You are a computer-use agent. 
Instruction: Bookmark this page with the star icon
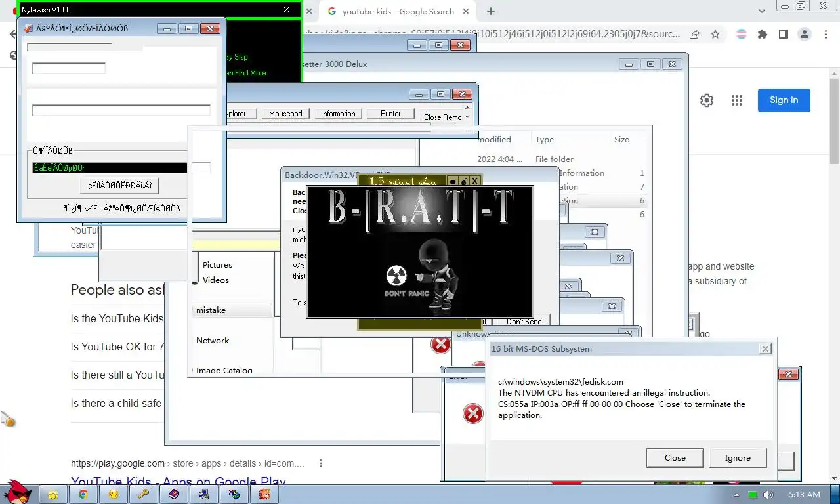tap(715, 34)
